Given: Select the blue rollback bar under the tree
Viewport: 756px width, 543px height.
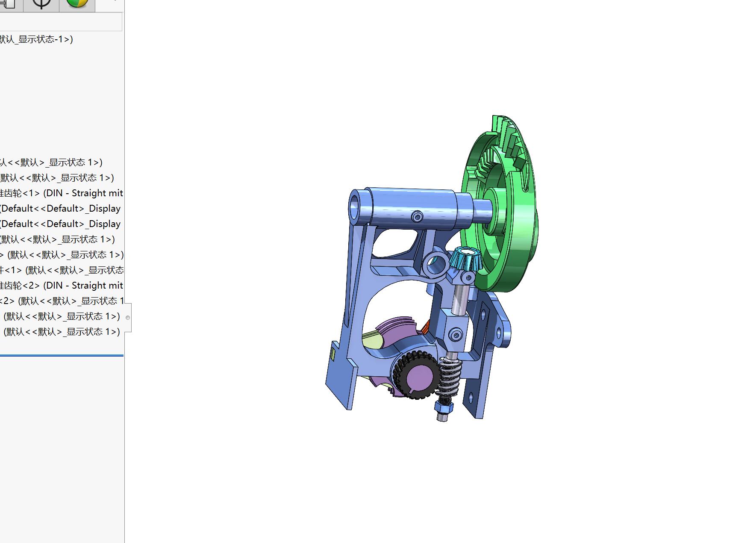Looking at the screenshot, I should [62, 355].
